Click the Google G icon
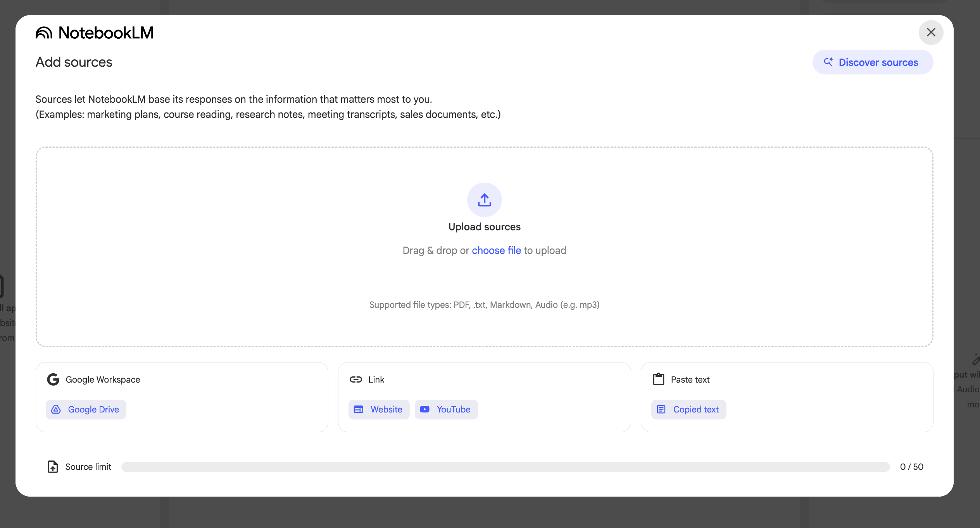The width and height of the screenshot is (980, 528). [53, 380]
